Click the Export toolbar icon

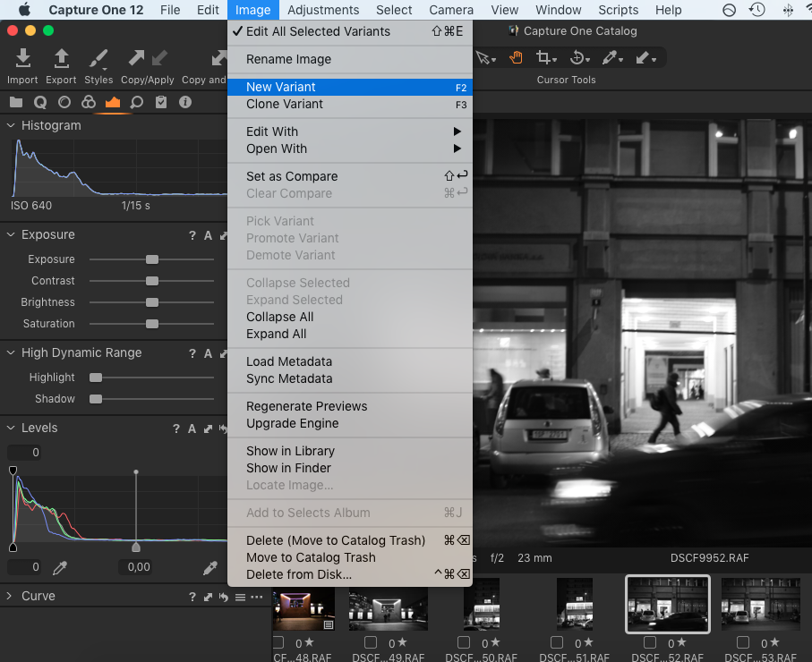[x=61, y=59]
